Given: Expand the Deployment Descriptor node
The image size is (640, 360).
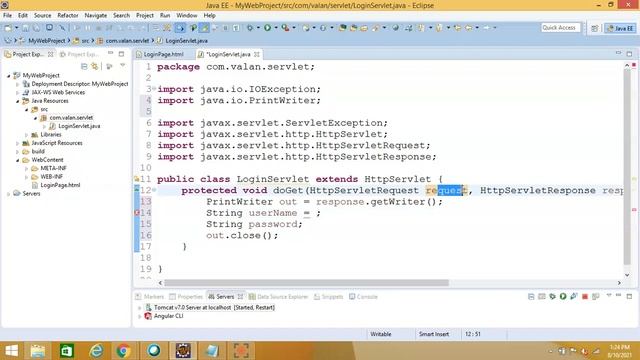Looking at the screenshot, I should (x=18, y=84).
